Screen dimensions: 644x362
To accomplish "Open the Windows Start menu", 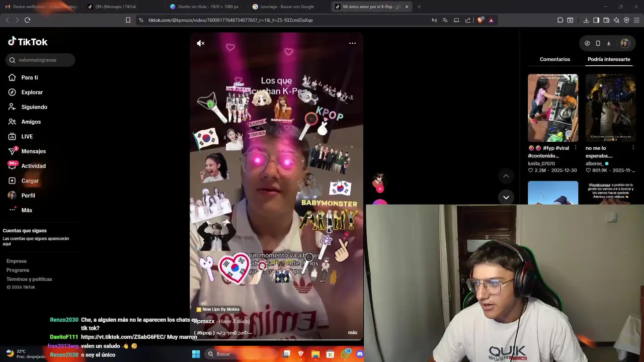I will pos(196,354).
